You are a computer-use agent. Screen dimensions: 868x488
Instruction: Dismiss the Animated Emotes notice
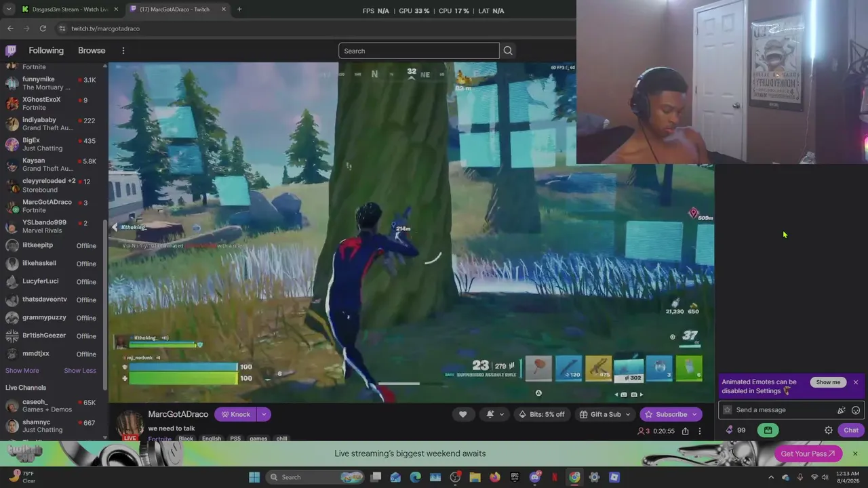(856, 382)
